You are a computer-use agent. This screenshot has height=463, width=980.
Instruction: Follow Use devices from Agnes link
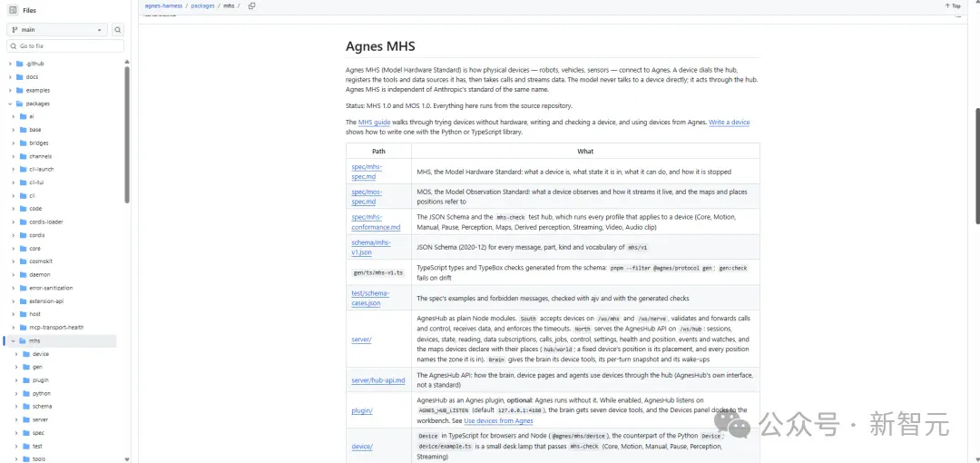click(499, 420)
